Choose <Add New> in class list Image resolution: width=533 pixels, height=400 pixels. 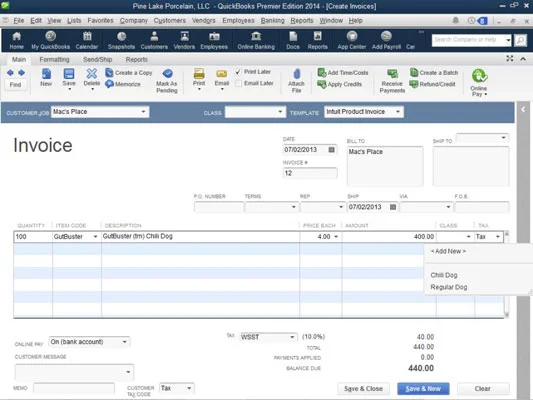(448, 251)
